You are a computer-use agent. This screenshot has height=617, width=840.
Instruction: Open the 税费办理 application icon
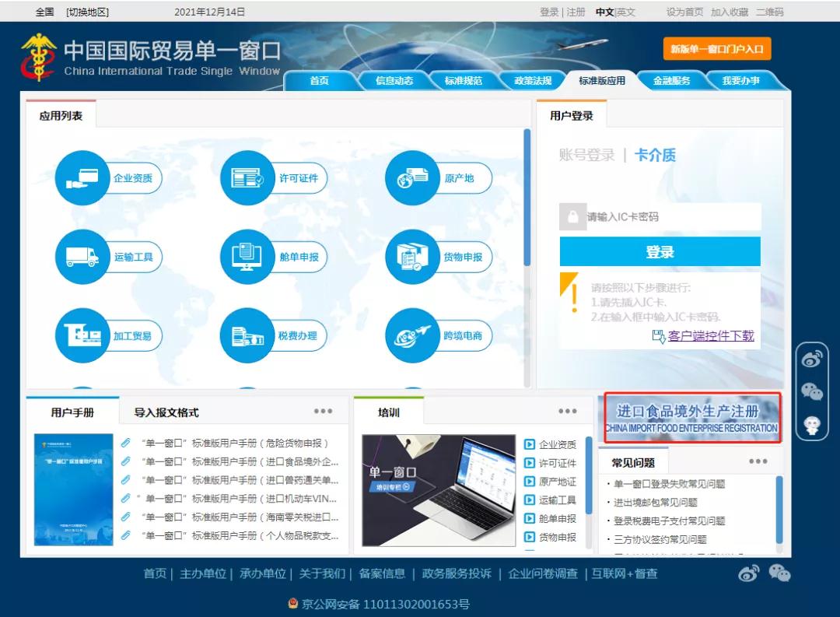point(247,335)
